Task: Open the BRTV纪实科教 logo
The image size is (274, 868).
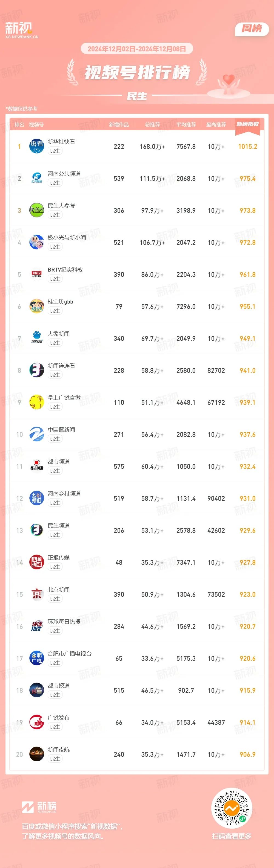Action: (36, 274)
